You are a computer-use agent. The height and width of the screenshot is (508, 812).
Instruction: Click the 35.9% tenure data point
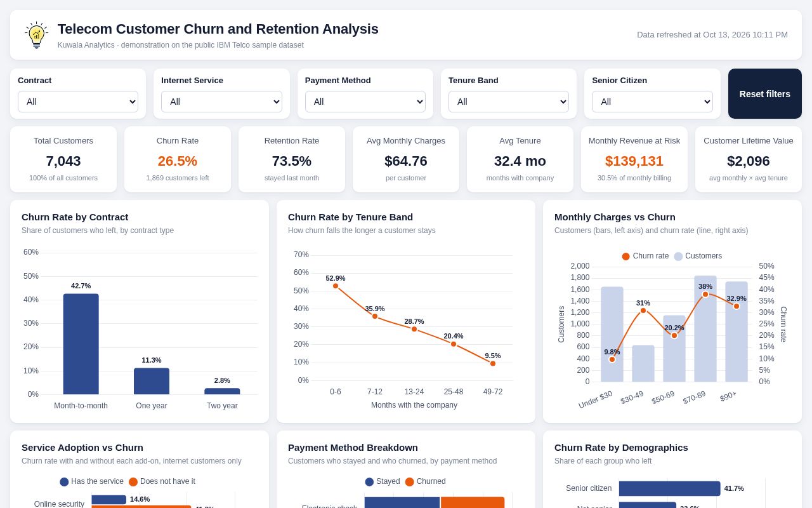click(x=375, y=316)
